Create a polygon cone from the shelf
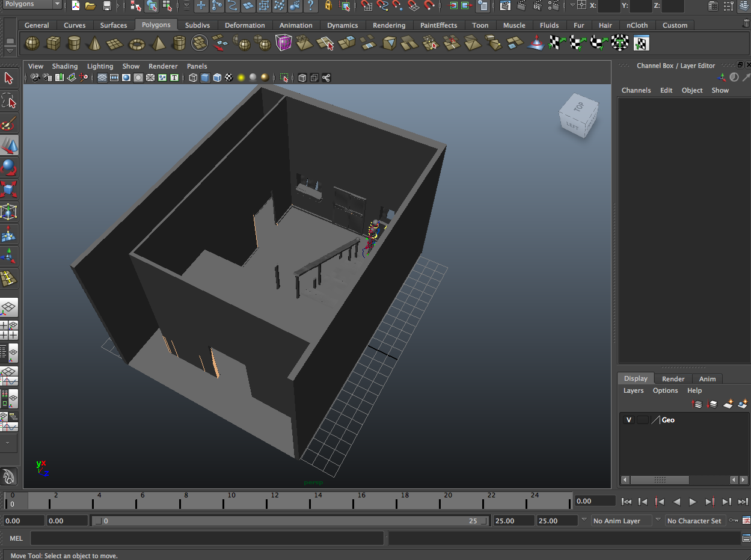The width and height of the screenshot is (751, 560). 94,43
